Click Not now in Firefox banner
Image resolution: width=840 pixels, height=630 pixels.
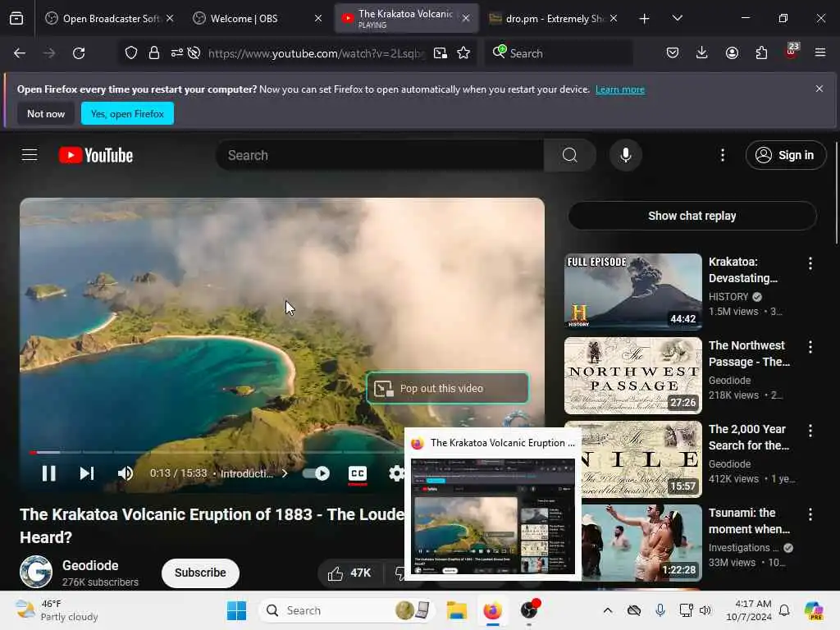point(46,113)
